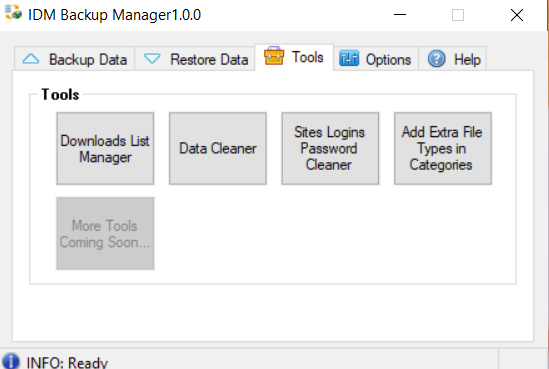Click Add Extra File Types in Categories
The width and height of the screenshot is (549, 369).
point(443,148)
